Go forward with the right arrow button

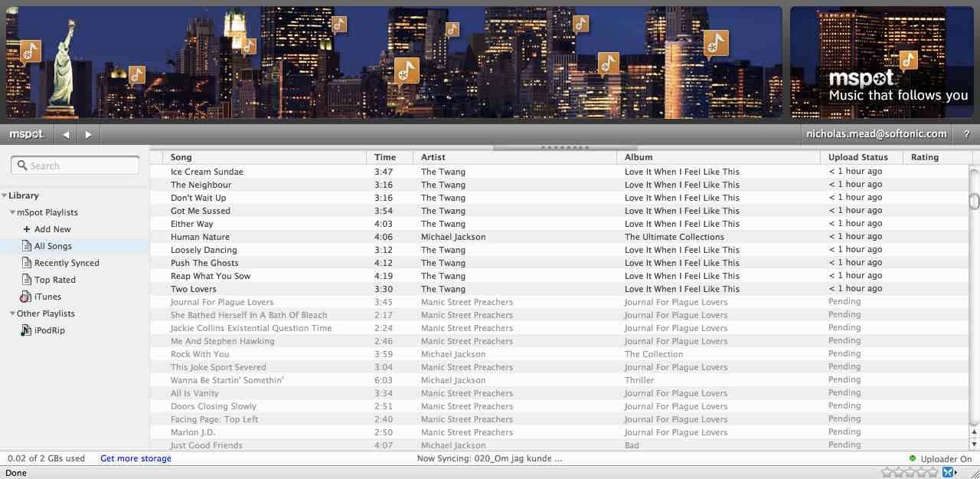click(x=88, y=134)
